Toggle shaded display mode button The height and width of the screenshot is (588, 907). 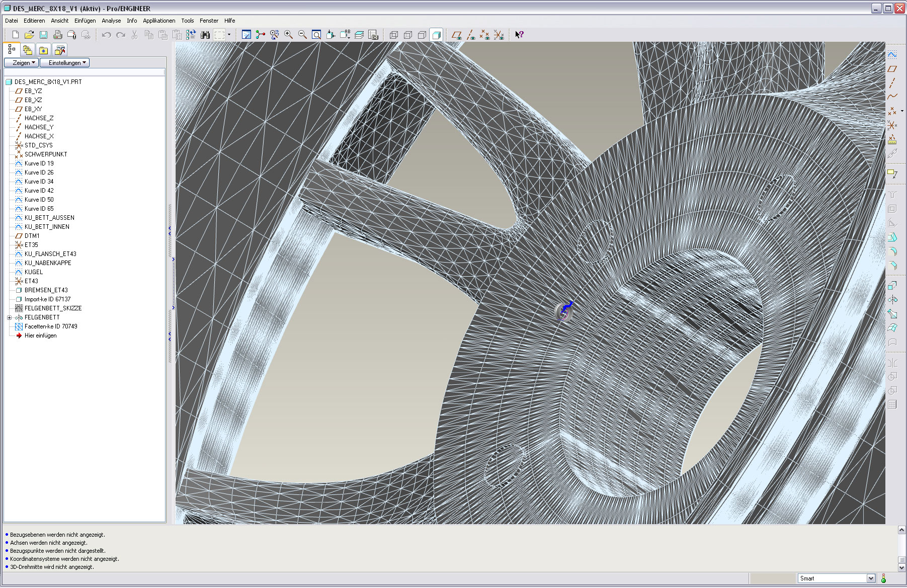click(x=436, y=35)
